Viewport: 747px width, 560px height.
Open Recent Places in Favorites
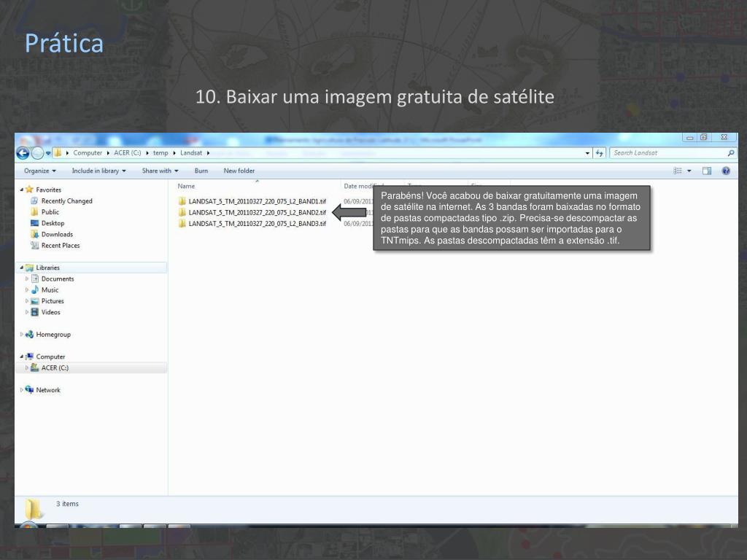click(x=61, y=245)
